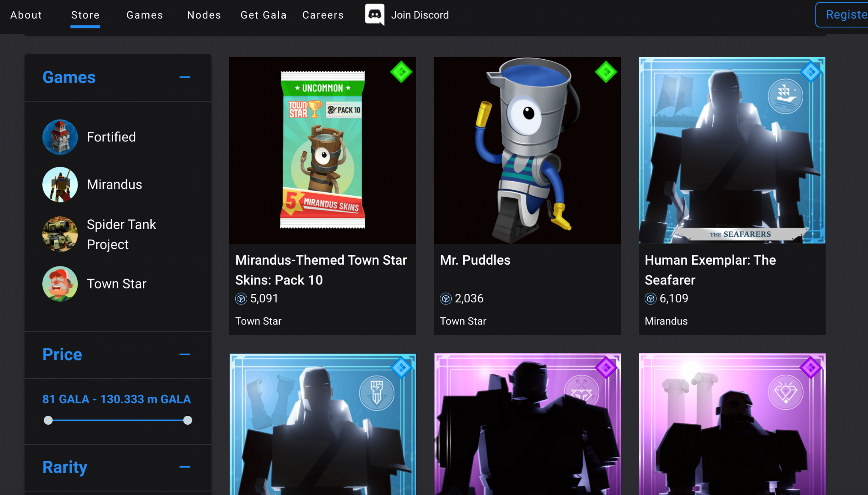Viewport: 868px width, 495px height.
Task: Click Town Star label under Pack 10 card
Action: 258,321
